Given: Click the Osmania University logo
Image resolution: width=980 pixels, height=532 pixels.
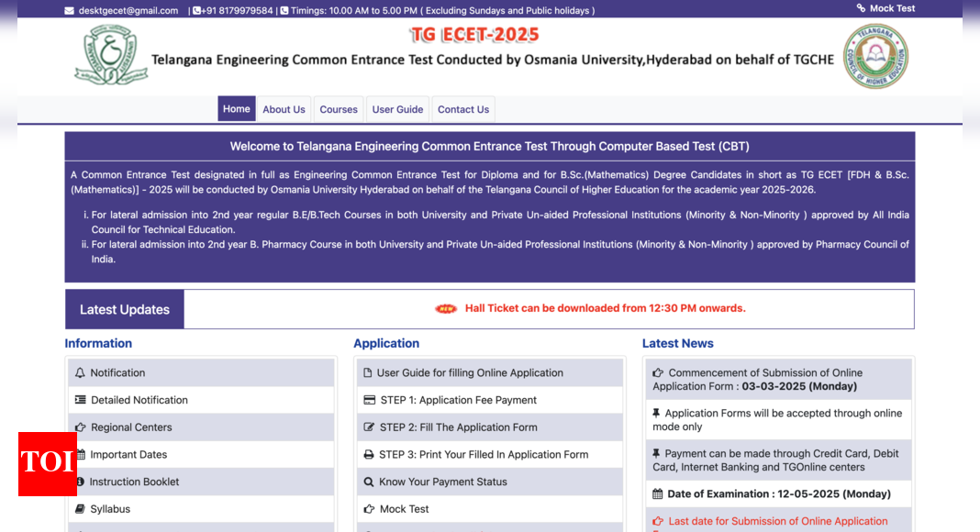Looking at the screenshot, I should 111,56.
